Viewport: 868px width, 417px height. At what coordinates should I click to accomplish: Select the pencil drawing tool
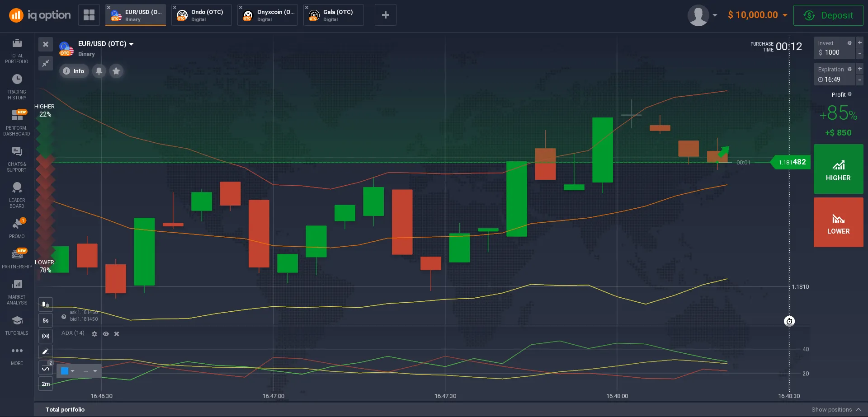46,351
